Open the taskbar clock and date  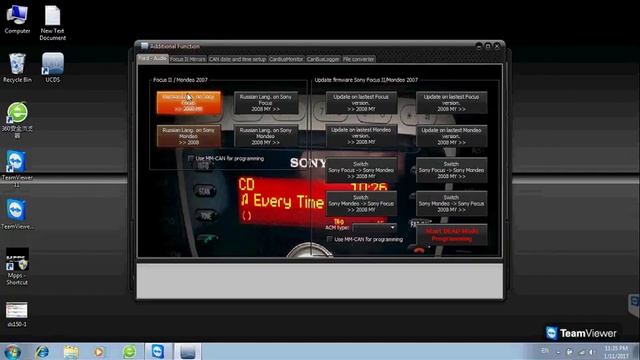(x=616, y=352)
